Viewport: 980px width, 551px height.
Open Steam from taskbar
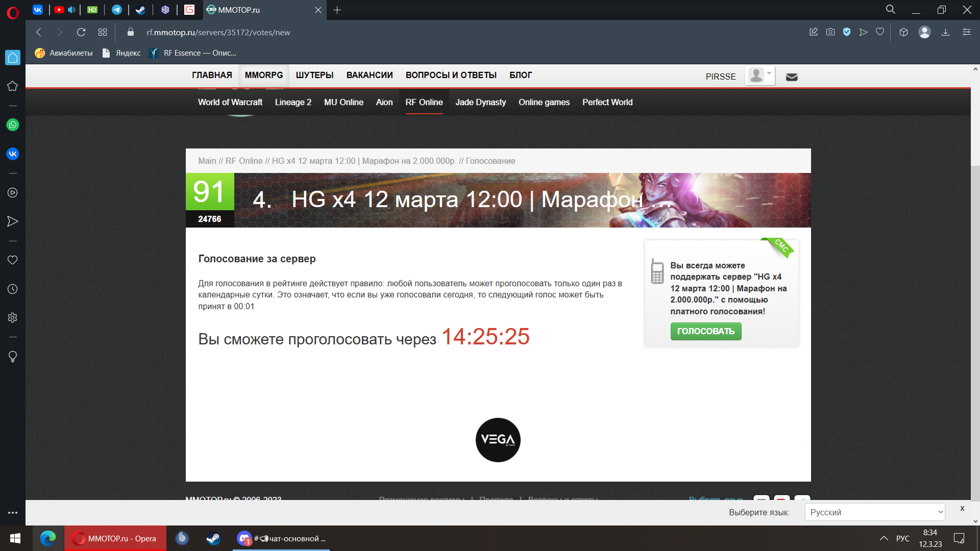pos(213,538)
